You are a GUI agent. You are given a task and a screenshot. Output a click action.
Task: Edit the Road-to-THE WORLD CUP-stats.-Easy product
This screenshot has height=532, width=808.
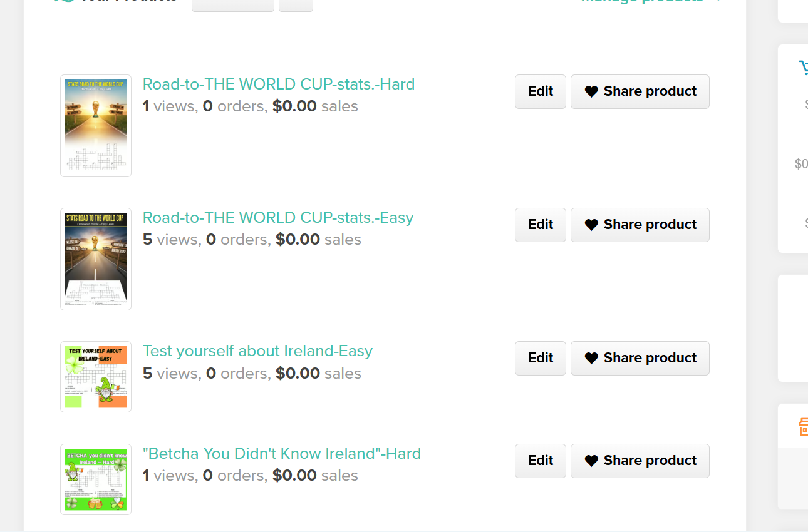pyautogui.click(x=541, y=225)
